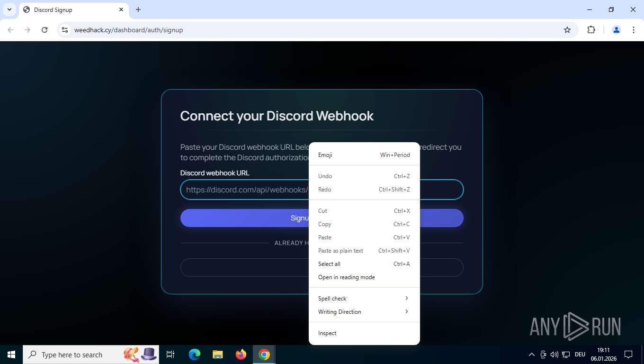Image resolution: width=644 pixels, height=364 pixels.
Task: Click the Discord Signup tab title
Action: click(x=53, y=9)
